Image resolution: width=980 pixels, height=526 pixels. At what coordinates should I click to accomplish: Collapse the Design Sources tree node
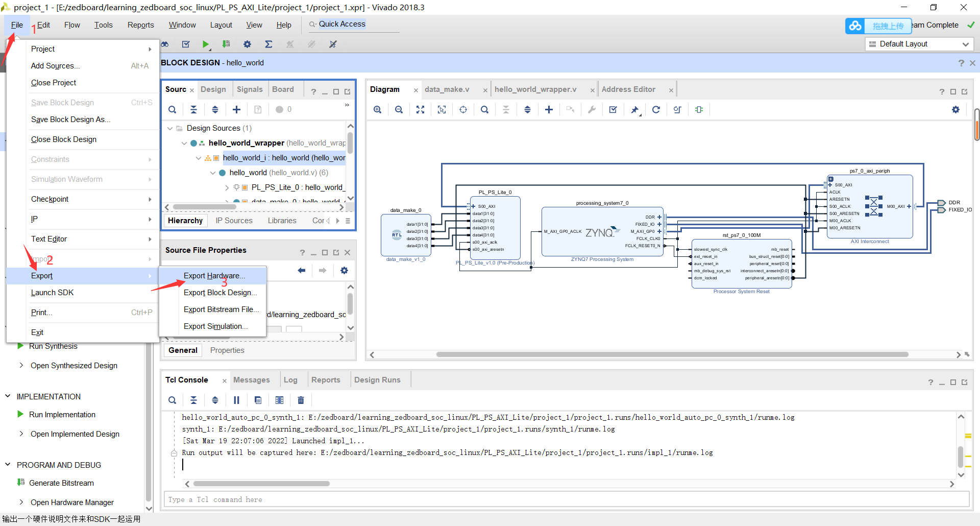170,128
